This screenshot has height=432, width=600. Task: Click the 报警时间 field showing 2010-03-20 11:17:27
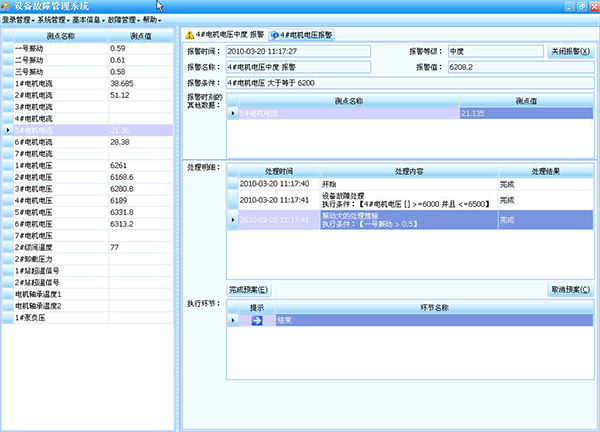tap(298, 51)
